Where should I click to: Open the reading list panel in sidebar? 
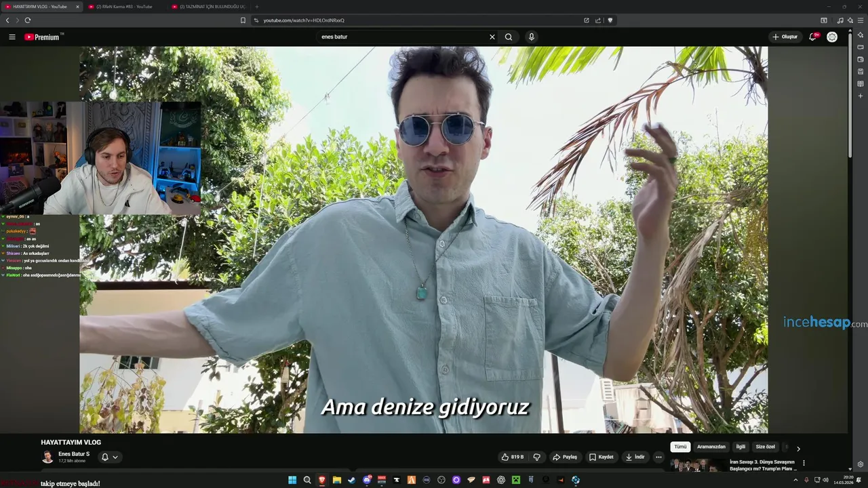click(x=861, y=83)
